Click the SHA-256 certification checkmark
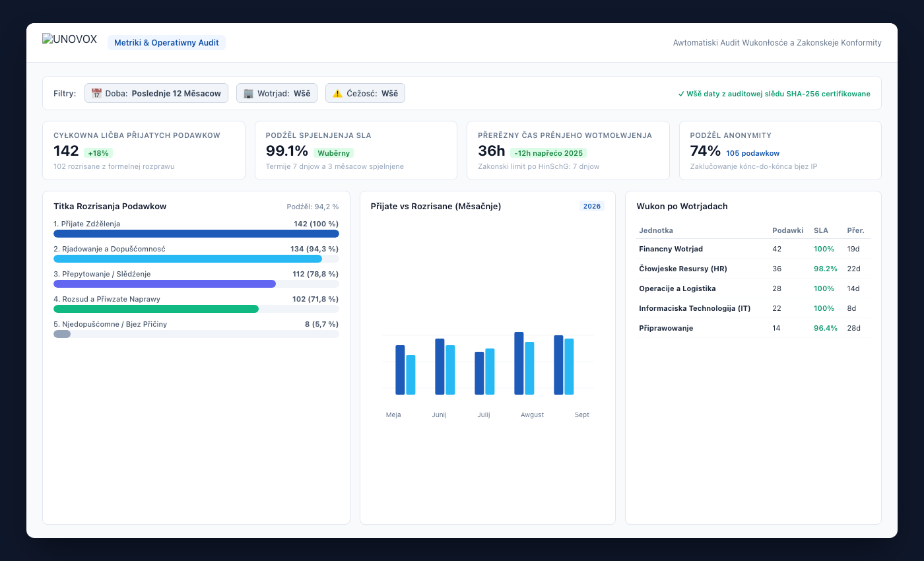The width and height of the screenshot is (924, 561). coord(681,94)
